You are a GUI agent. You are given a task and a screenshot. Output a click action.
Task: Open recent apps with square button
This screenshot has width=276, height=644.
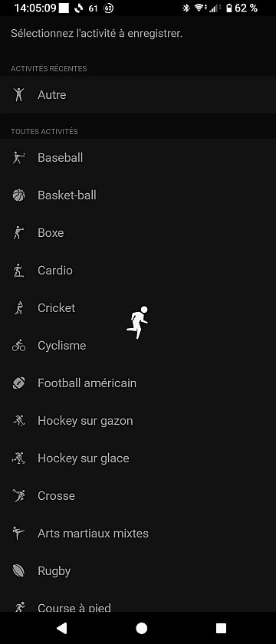tap(221, 628)
